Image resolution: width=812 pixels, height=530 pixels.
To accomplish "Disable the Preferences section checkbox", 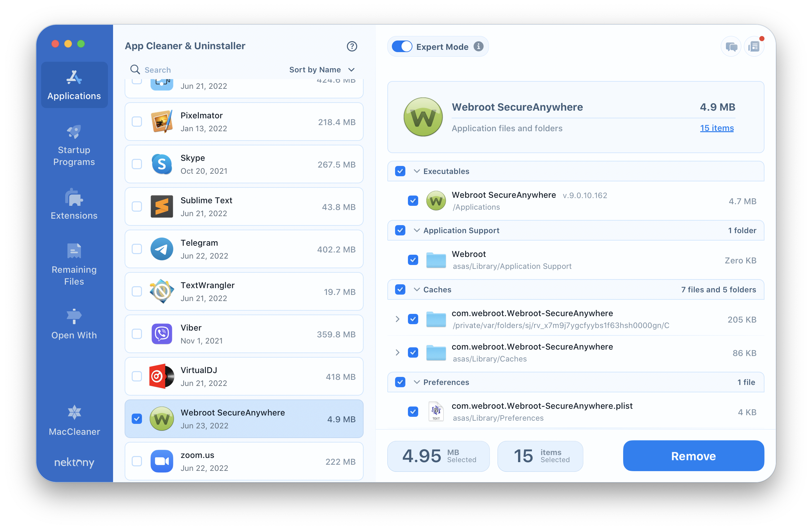I will coord(400,382).
